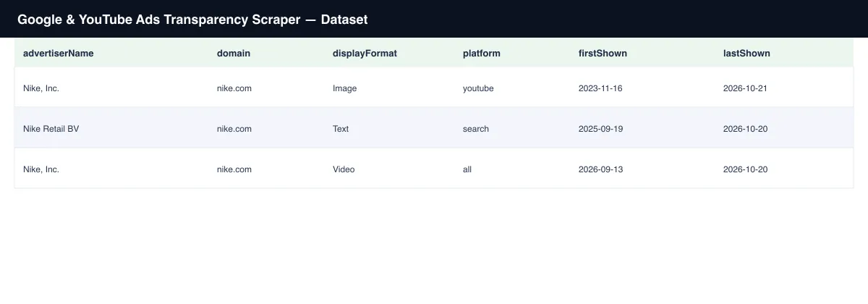Click lastShown 2026-10-20 in the search row
Image resolution: width=868 pixels, height=304 pixels.
coord(745,129)
